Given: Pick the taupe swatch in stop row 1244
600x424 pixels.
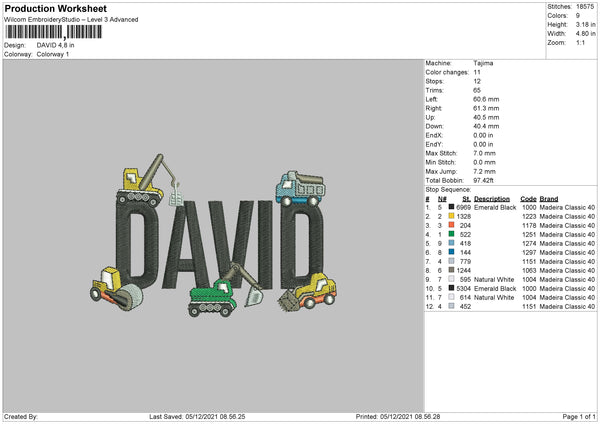Looking at the screenshot, I should click(452, 270).
